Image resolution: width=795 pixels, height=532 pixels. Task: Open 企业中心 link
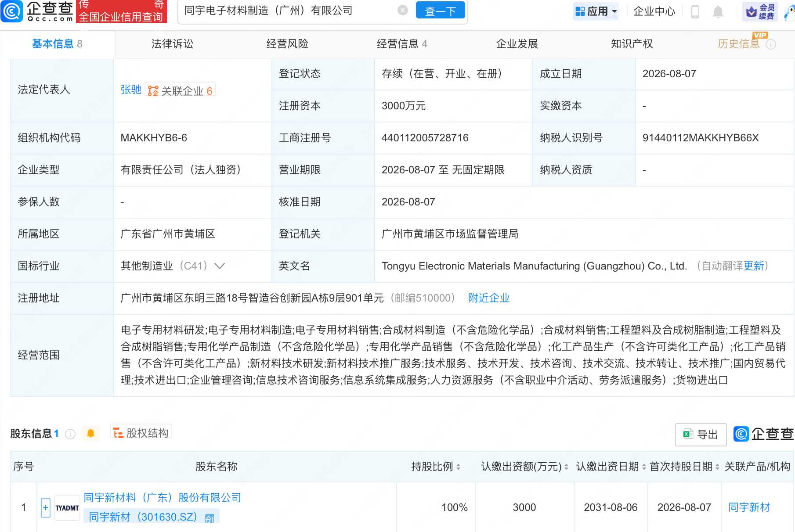click(654, 11)
